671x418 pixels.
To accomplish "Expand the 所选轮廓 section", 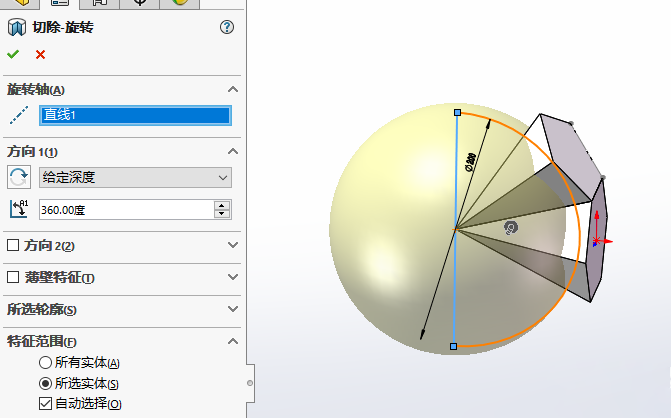I will tap(232, 309).
